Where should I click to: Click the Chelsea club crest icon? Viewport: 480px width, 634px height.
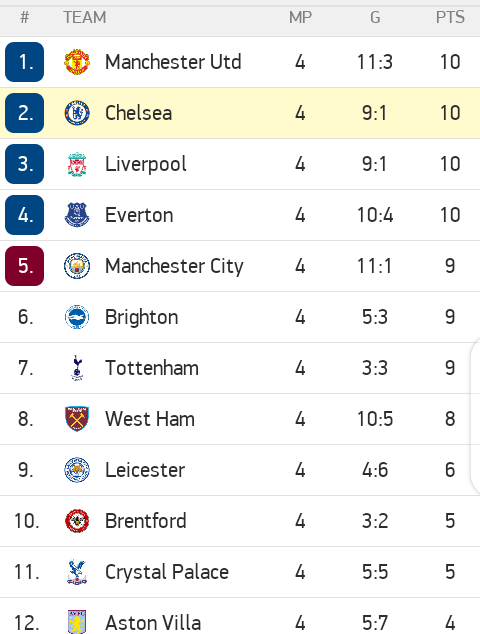[77, 113]
